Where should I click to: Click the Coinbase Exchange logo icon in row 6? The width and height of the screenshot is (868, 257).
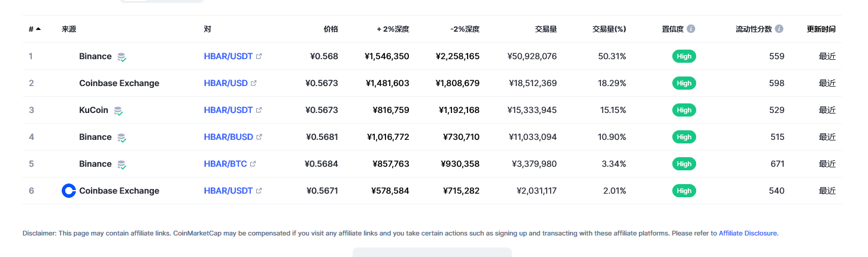[x=69, y=191]
